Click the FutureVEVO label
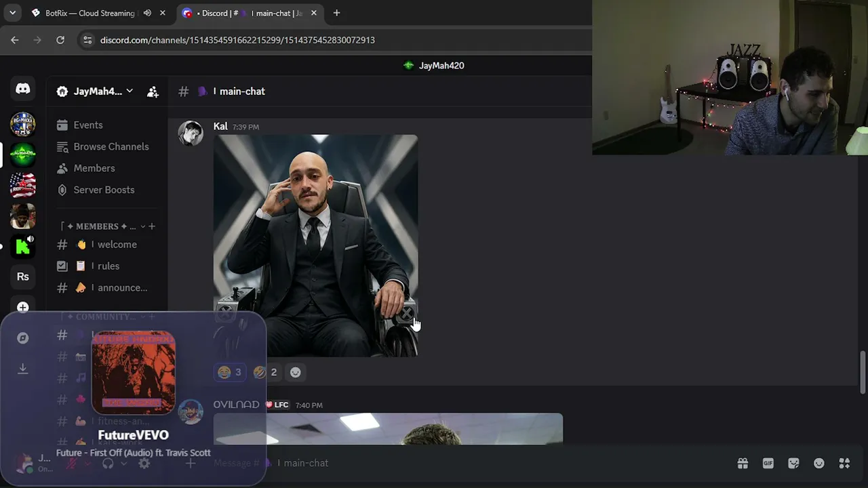This screenshot has width=868, height=488. 134,435
